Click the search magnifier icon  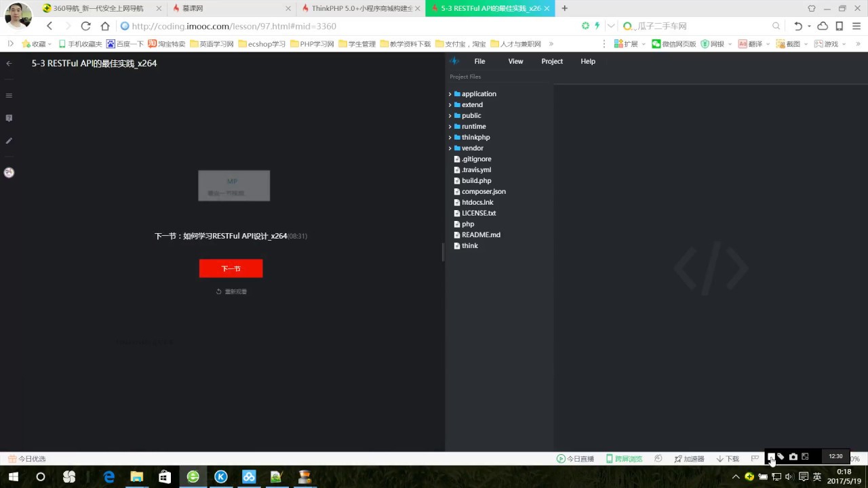[776, 26]
